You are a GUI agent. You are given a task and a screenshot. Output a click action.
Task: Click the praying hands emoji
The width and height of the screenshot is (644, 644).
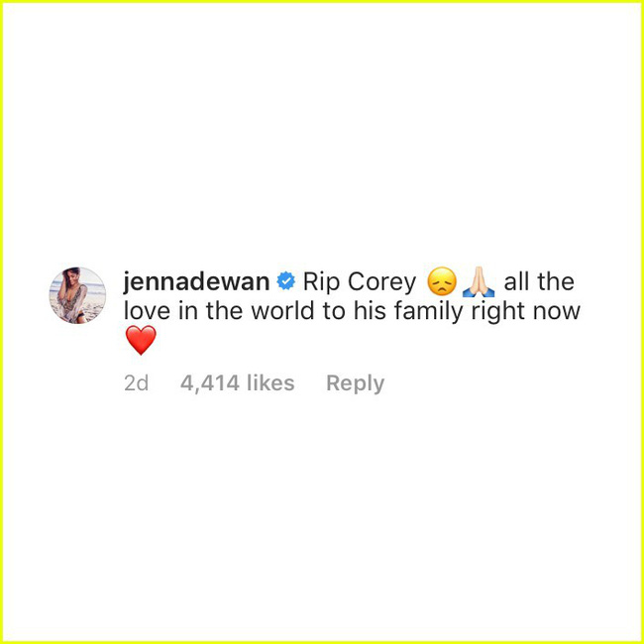(479, 281)
